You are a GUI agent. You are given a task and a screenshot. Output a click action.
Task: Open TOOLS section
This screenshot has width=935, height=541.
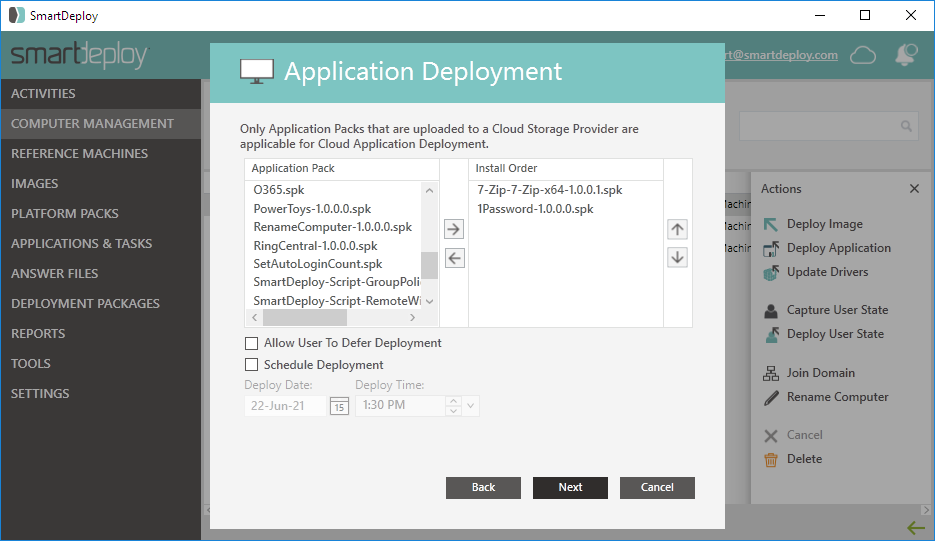coord(101,363)
